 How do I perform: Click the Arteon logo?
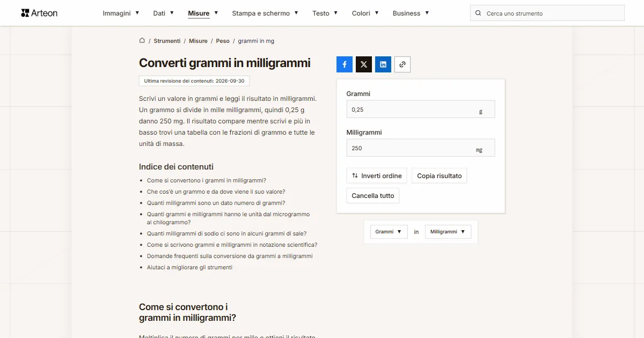tap(39, 13)
